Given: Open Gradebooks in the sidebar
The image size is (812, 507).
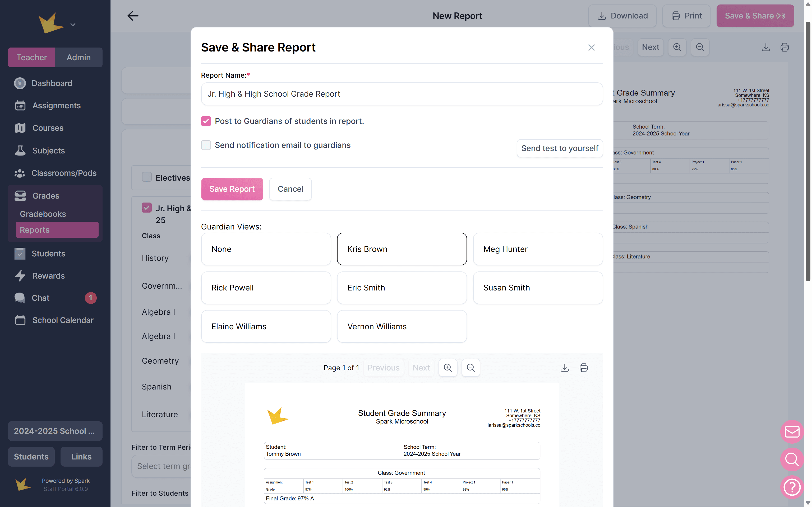Looking at the screenshot, I should 43,214.
